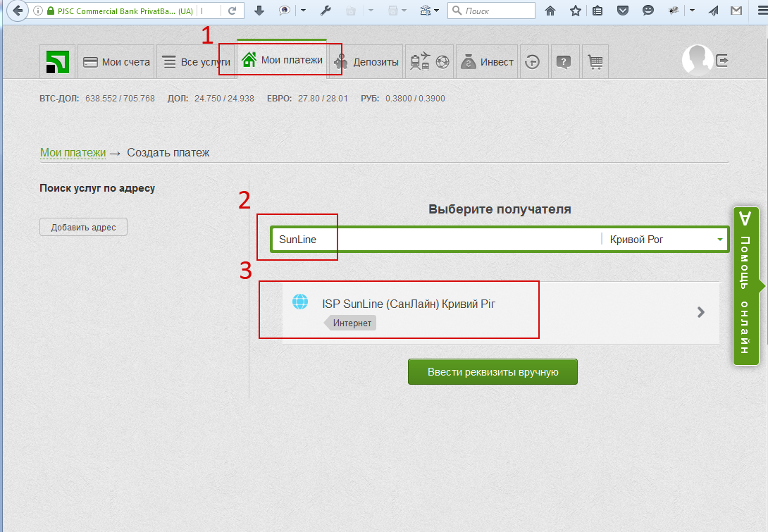
Task: Click the site information (i) icon
Action: pos(38,11)
